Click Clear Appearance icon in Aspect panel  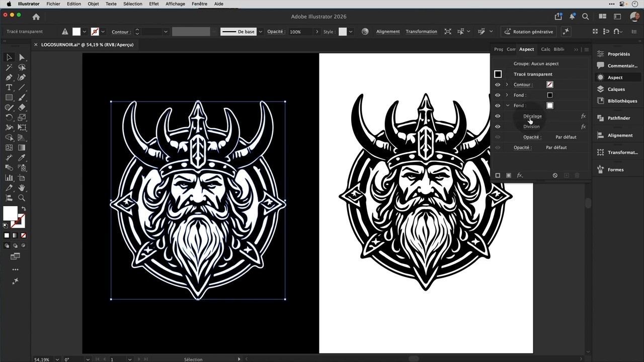pyautogui.click(x=555, y=175)
